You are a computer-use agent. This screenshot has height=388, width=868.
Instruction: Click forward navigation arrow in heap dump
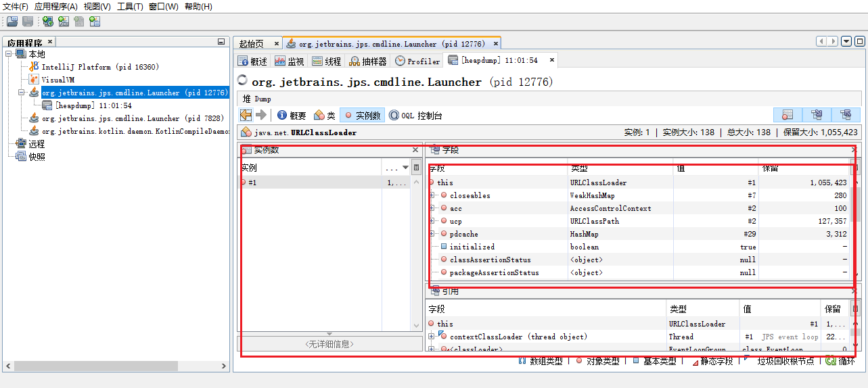click(260, 115)
